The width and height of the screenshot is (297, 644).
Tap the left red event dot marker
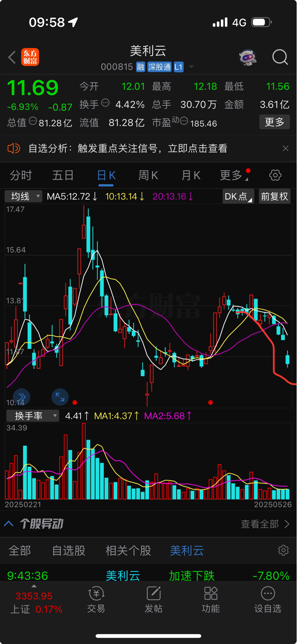coord(75,403)
